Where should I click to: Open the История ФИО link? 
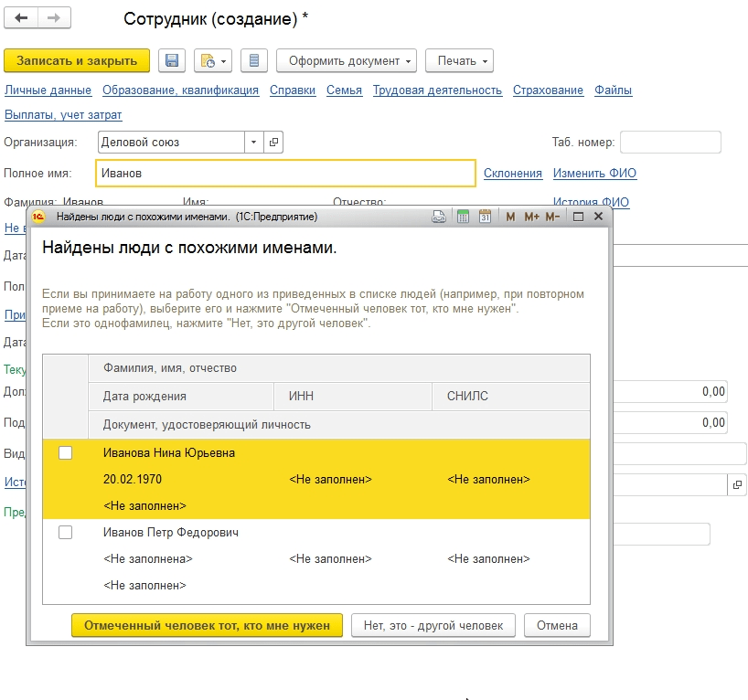pos(591,202)
